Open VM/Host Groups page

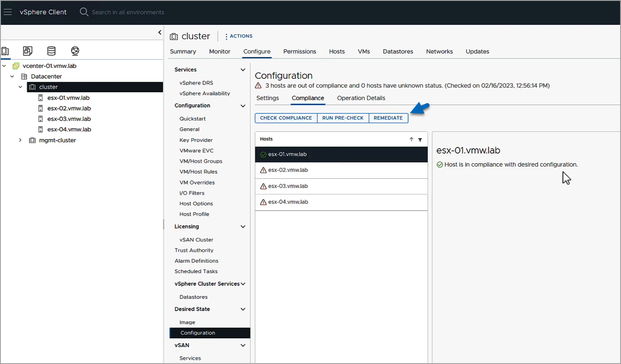click(x=201, y=161)
